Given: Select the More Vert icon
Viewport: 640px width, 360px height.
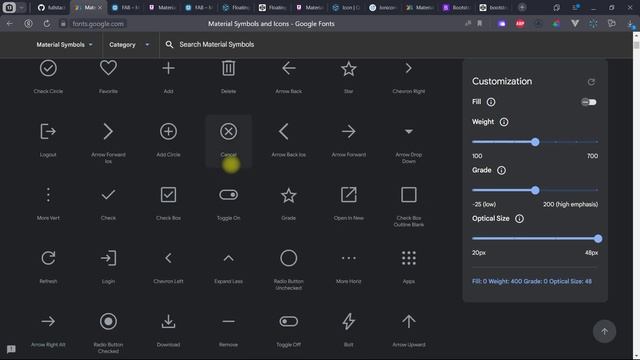Looking at the screenshot, I should point(48,195).
